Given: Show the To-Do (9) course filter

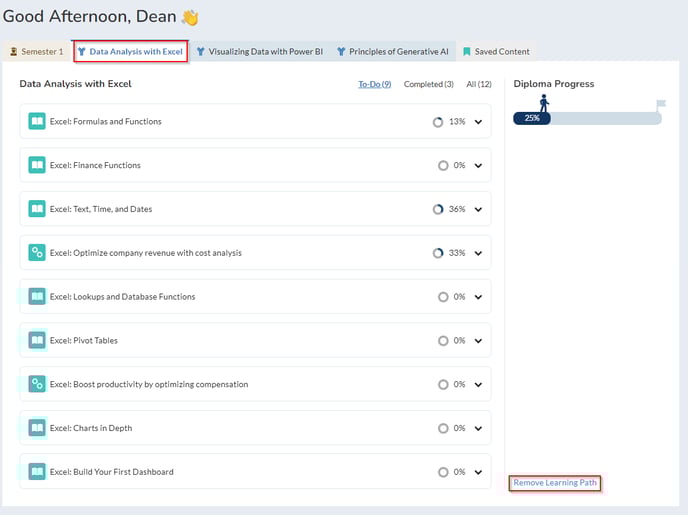Looking at the screenshot, I should [x=374, y=84].
